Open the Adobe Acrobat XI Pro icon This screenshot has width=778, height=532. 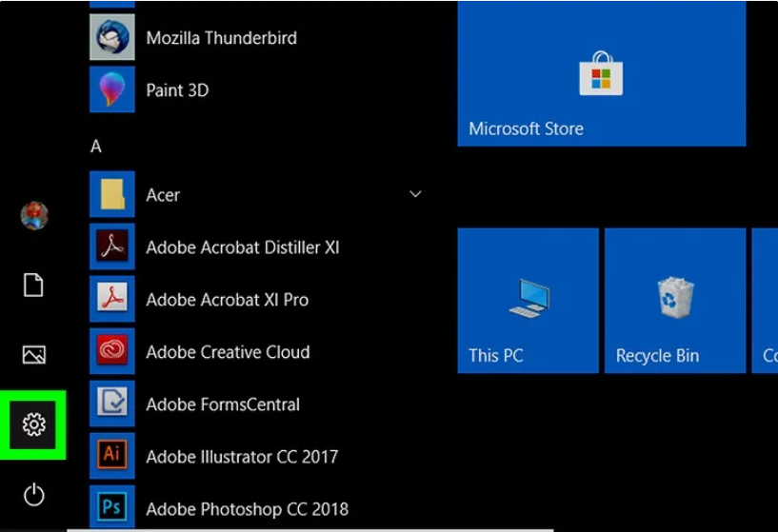(112, 299)
